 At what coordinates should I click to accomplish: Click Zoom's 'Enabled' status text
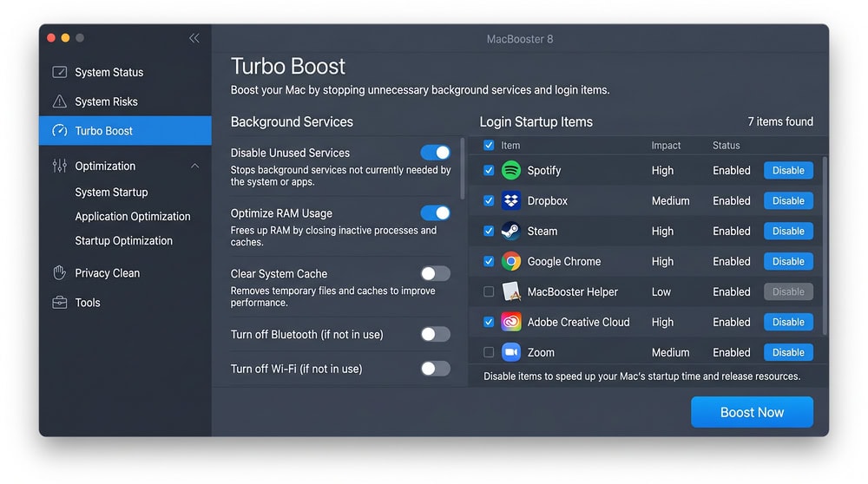click(731, 352)
